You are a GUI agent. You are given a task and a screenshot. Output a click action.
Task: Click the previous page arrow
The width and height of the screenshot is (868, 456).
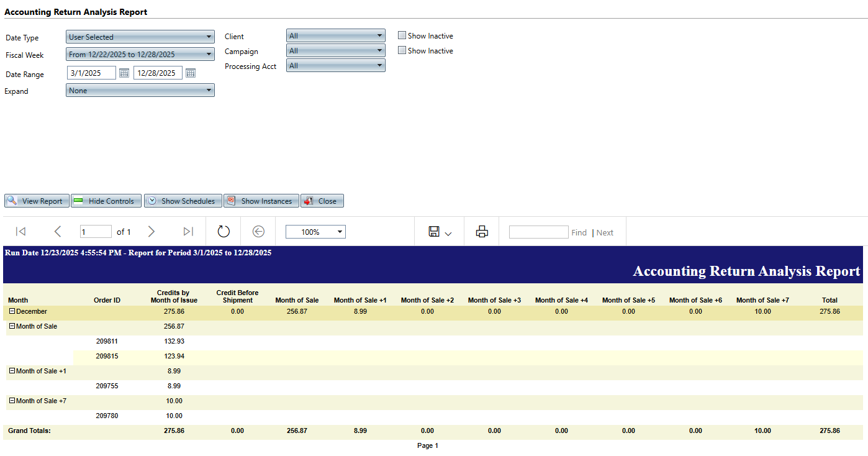tap(58, 232)
